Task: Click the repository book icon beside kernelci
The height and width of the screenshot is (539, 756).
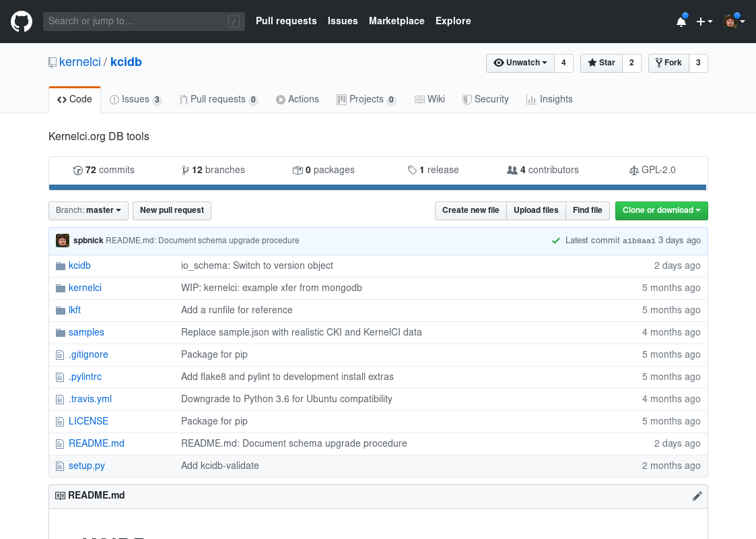Action: tap(53, 62)
